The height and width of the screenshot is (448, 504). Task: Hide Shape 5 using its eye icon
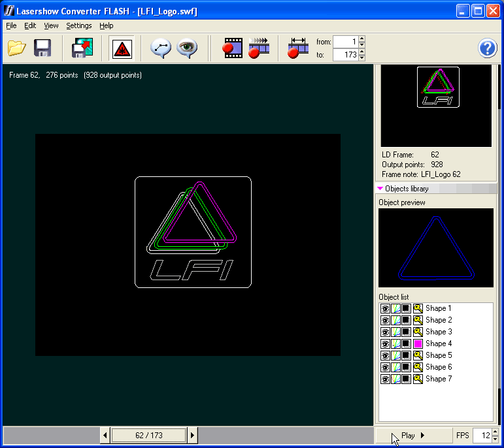(385, 355)
